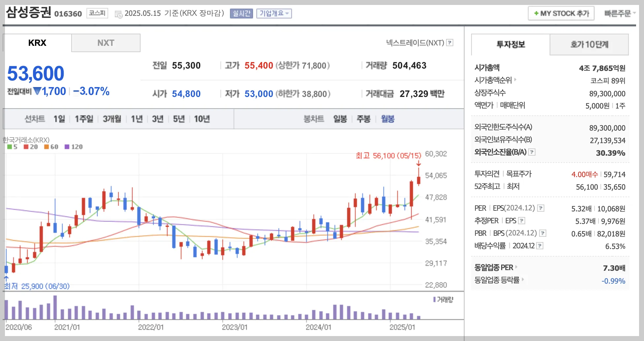Select the 3개월 line chart period
Viewport: 644px width, 341px height.
[112, 119]
